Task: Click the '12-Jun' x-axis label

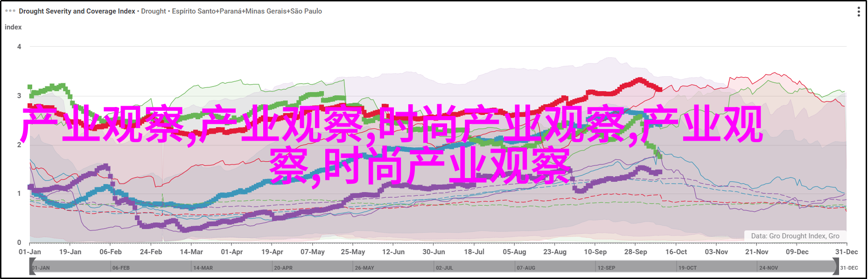Action: (x=393, y=252)
